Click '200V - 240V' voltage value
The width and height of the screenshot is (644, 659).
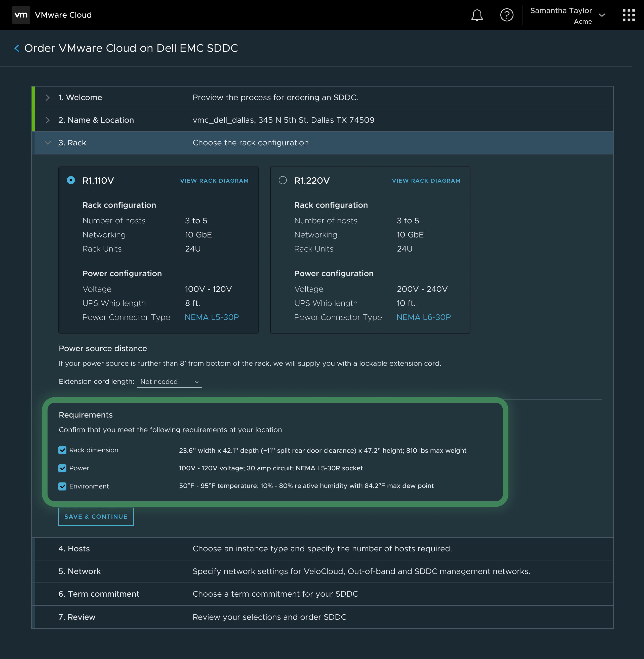click(422, 290)
